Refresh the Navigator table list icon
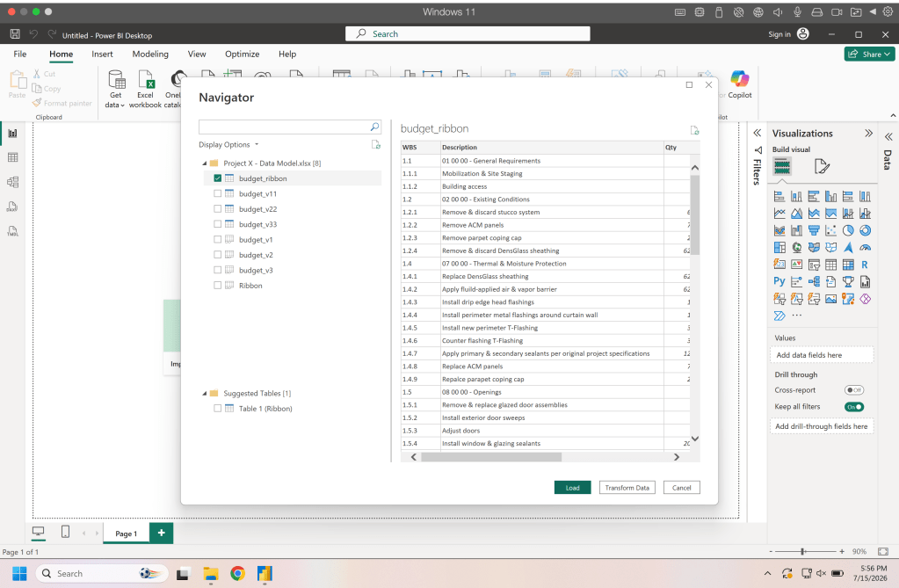Image resolution: width=899 pixels, height=588 pixels. click(x=375, y=144)
